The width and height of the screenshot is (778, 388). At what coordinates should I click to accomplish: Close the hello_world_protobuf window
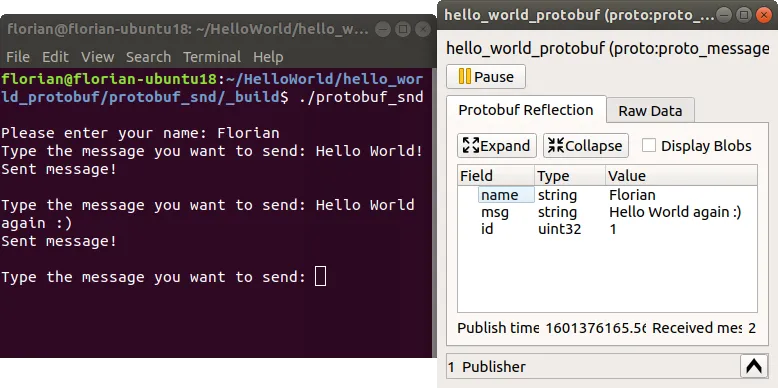coord(764,15)
